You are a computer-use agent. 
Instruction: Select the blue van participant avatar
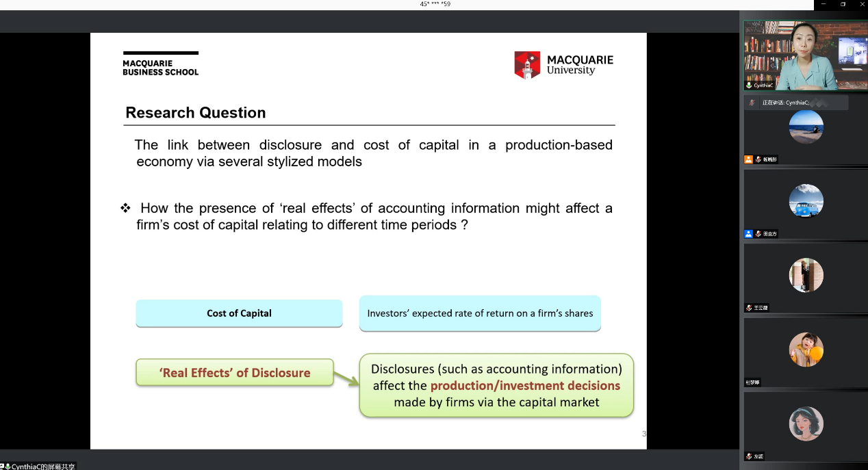[806, 201]
